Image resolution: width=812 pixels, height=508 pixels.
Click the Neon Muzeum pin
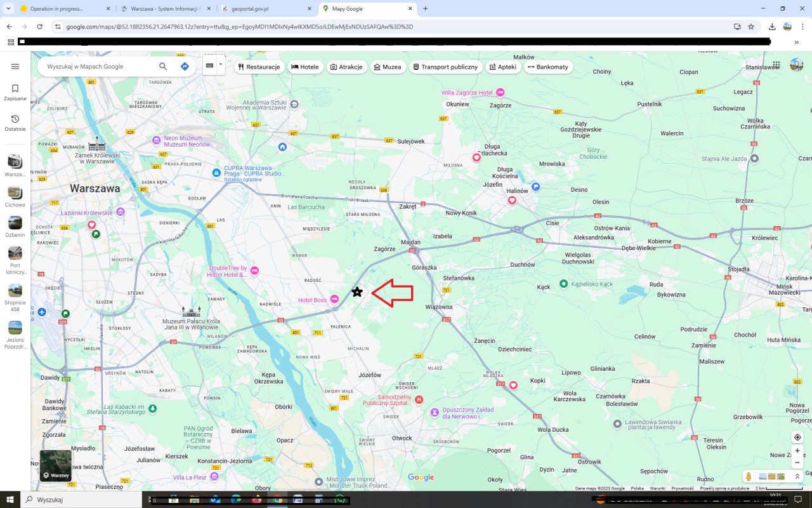pyautogui.click(x=157, y=140)
